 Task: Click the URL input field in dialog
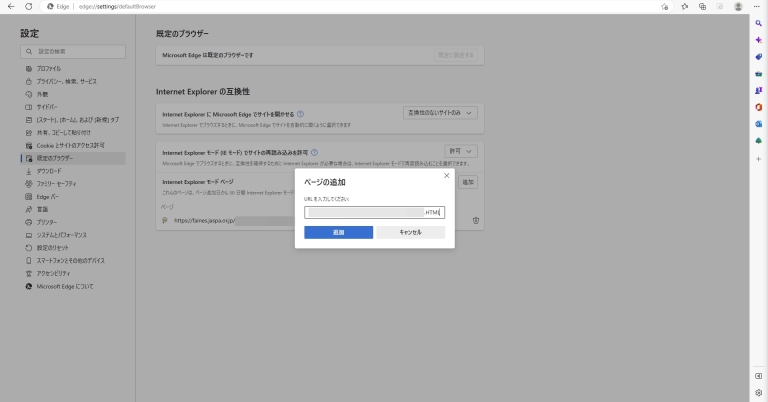(374, 212)
